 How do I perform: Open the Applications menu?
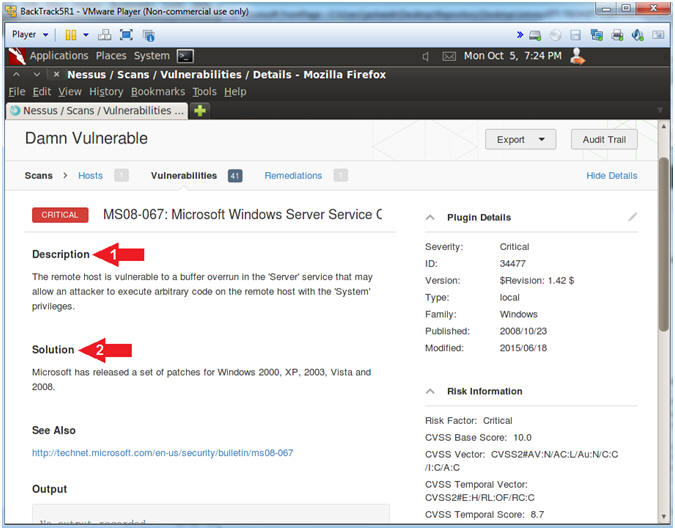click(59, 56)
